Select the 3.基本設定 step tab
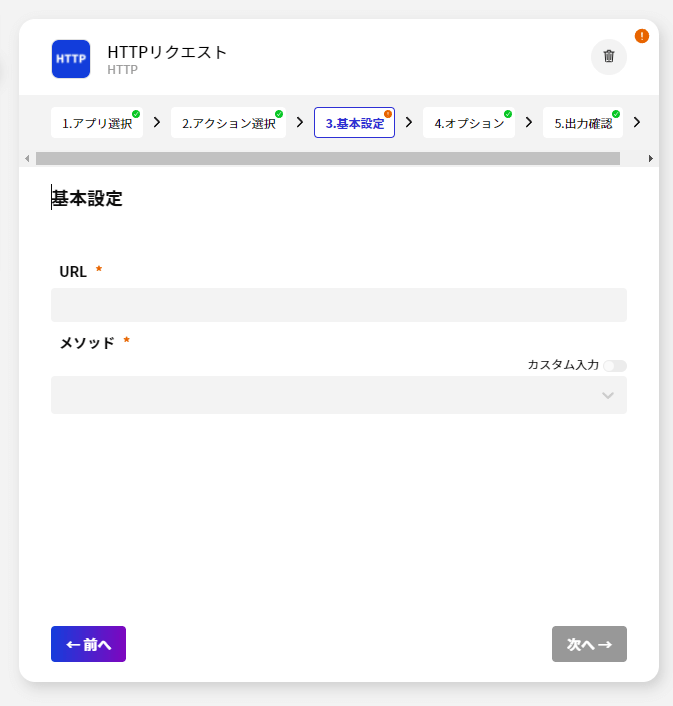 click(354, 124)
